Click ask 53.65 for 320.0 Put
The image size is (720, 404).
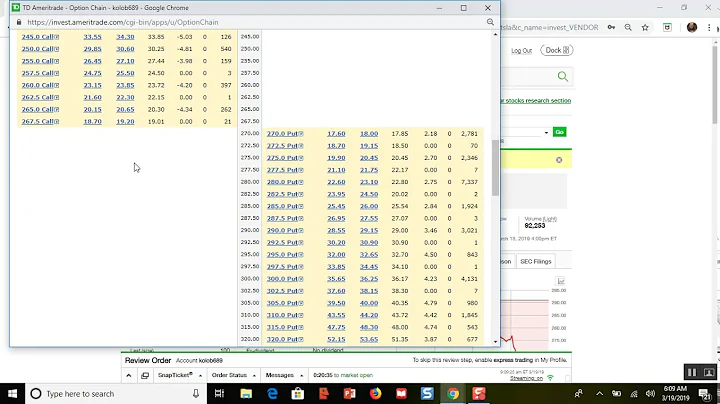[x=369, y=339]
